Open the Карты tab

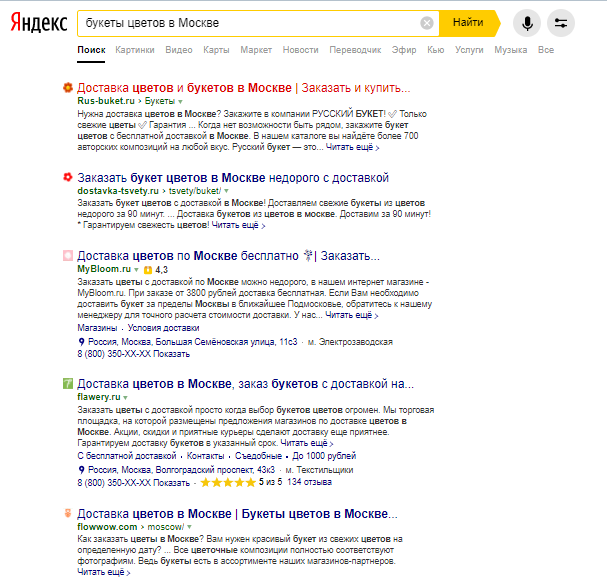point(216,50)
